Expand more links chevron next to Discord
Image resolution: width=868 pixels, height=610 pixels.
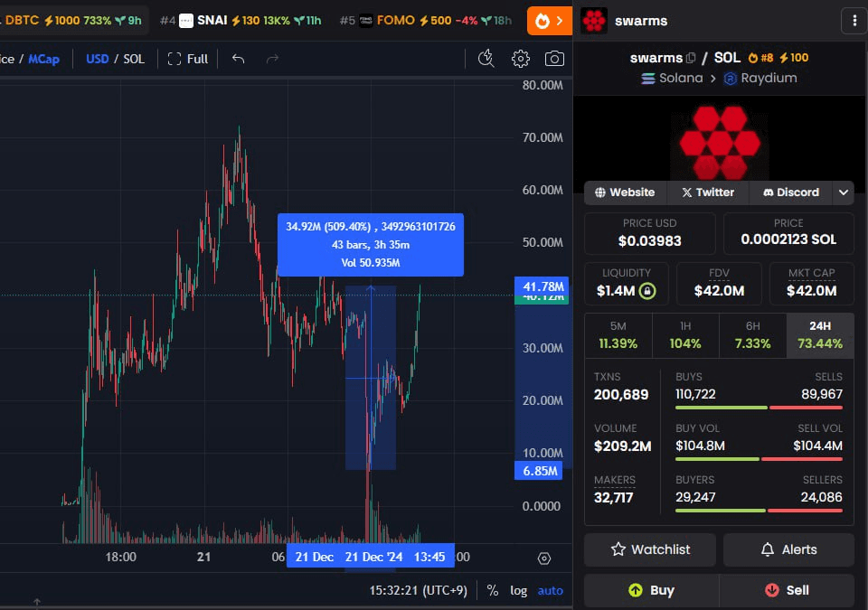click(843, 192)
